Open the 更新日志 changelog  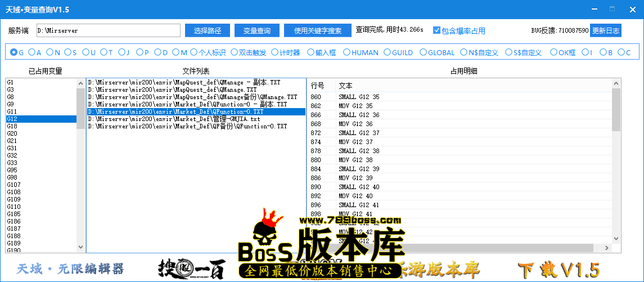point(605,30)
